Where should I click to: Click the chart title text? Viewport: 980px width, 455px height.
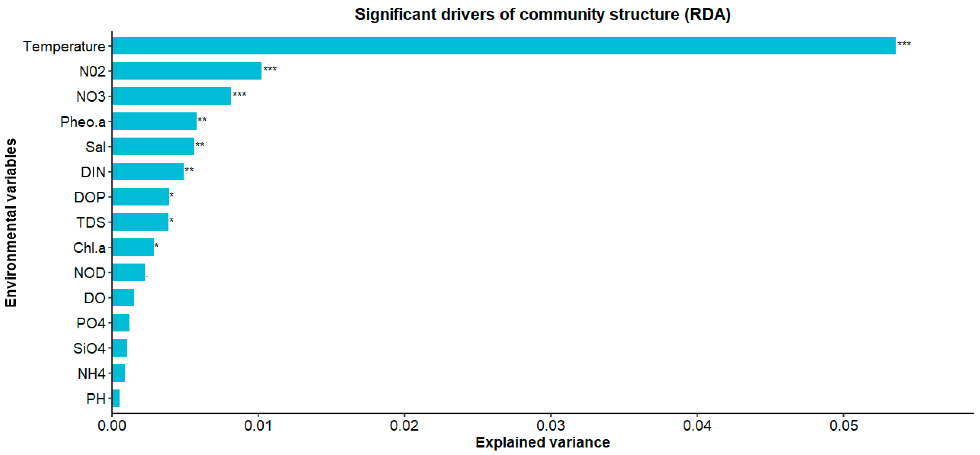coord(543,15)
